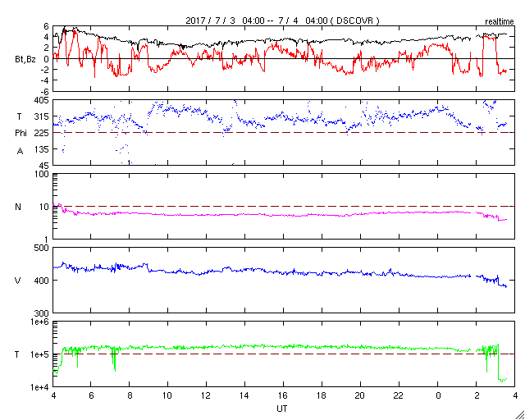This screenshot has height=420, width=525.
Task: Click the "16" hour tick on the UT axis
Action: [284, 397]
